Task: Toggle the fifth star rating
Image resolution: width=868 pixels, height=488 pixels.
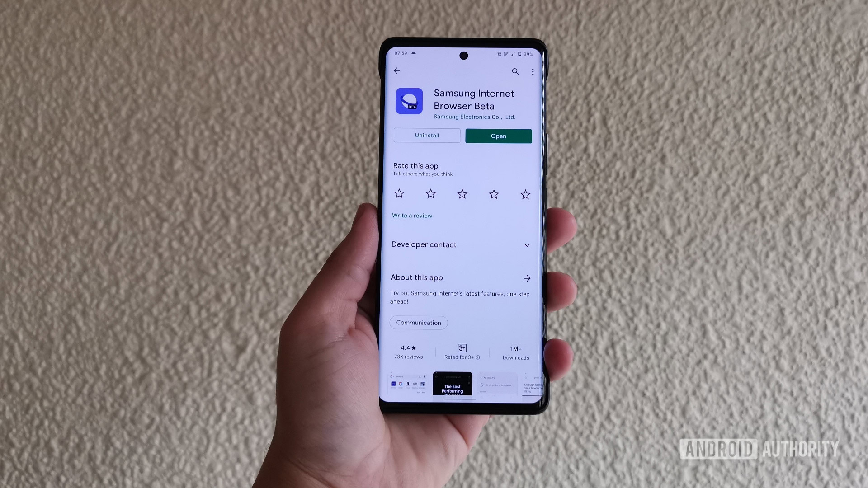Action: click(x=524, y=194)
